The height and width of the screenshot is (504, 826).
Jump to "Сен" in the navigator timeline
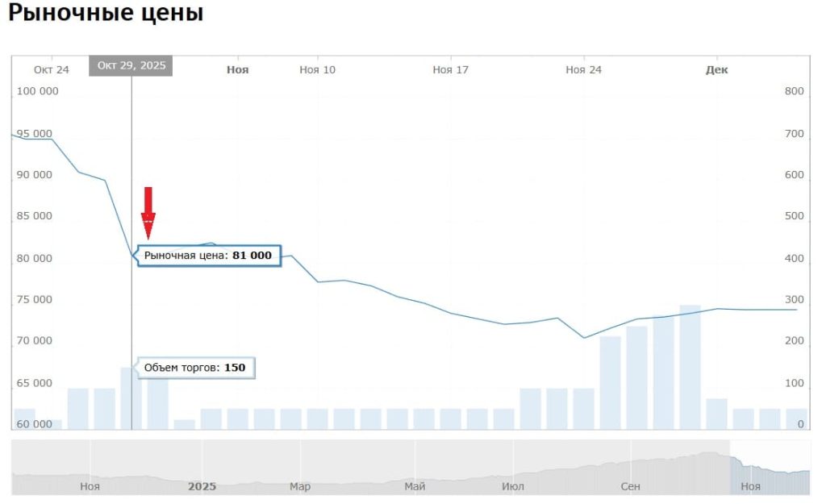(x=631, y=486)
